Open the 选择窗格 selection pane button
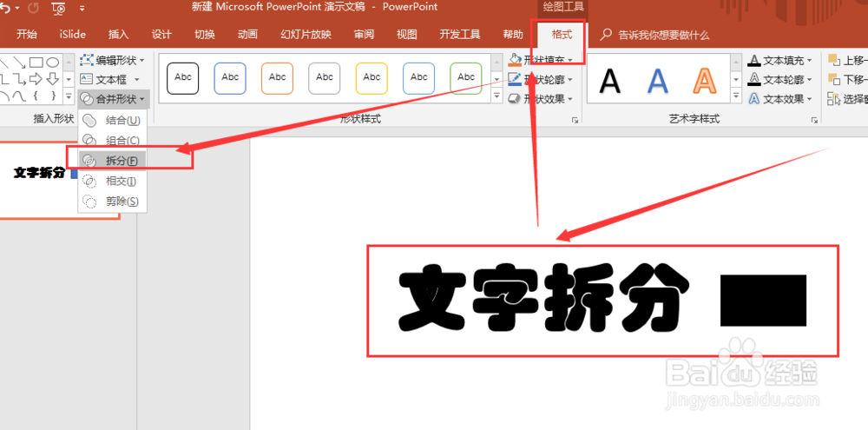Image resolution: width=868 pixels, height=430 pixels. 847,99
